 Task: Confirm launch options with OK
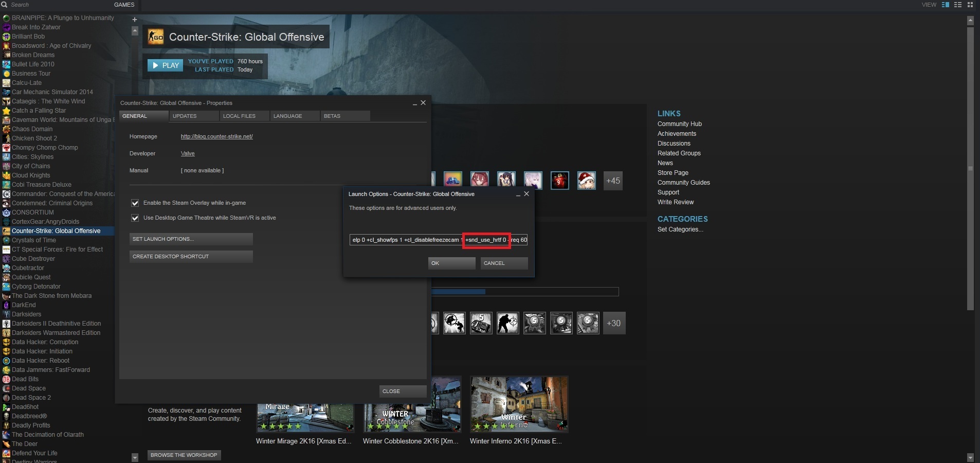(452, 263)
